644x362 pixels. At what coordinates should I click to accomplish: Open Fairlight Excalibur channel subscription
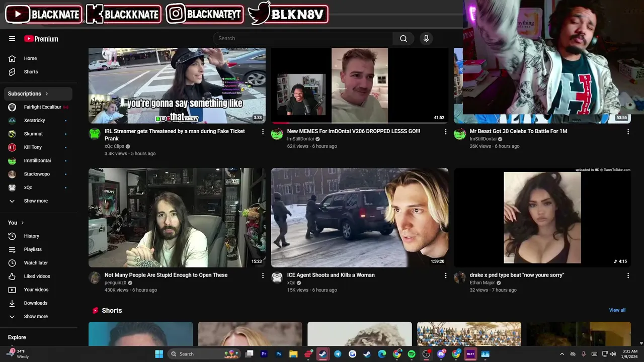coord(39,107)
